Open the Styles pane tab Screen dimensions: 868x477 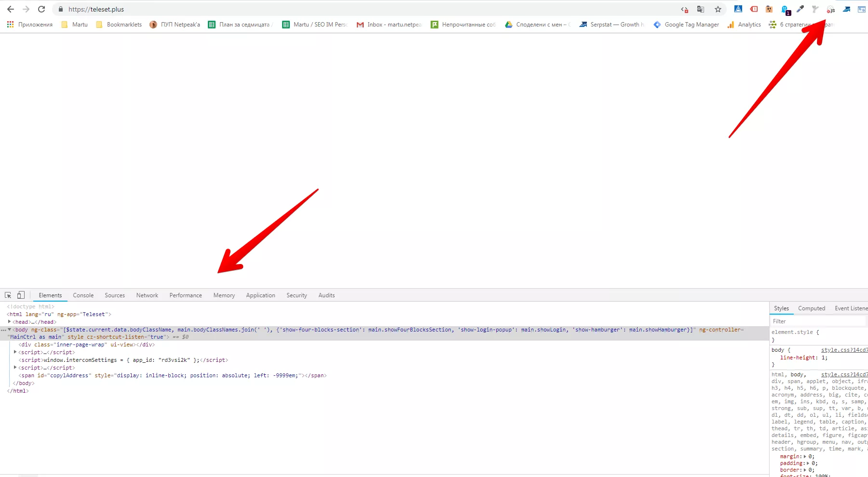781,308
